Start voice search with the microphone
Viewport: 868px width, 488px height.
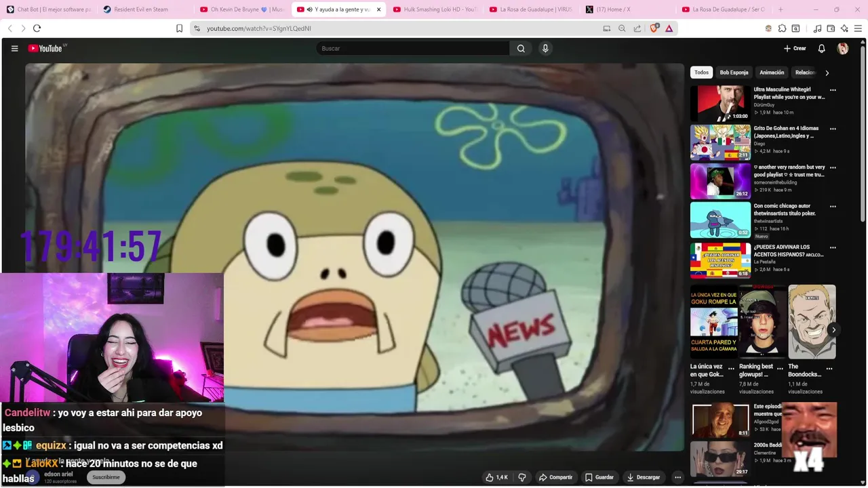545,48
